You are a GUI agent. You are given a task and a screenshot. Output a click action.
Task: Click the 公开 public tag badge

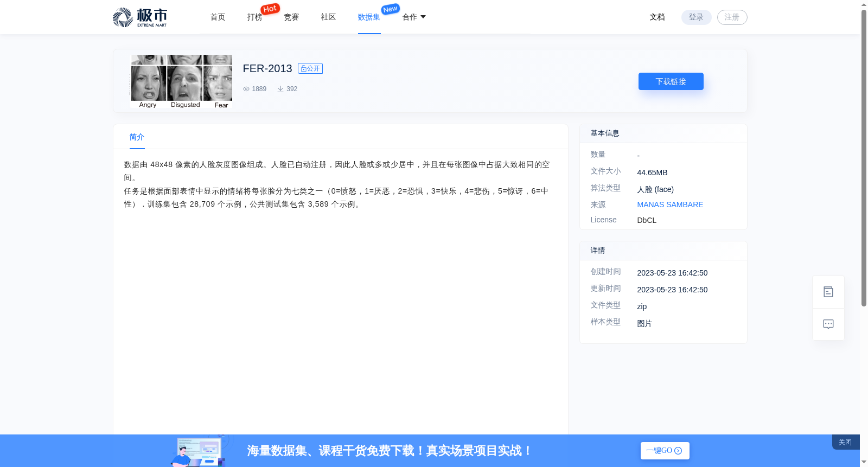point(310,68)
